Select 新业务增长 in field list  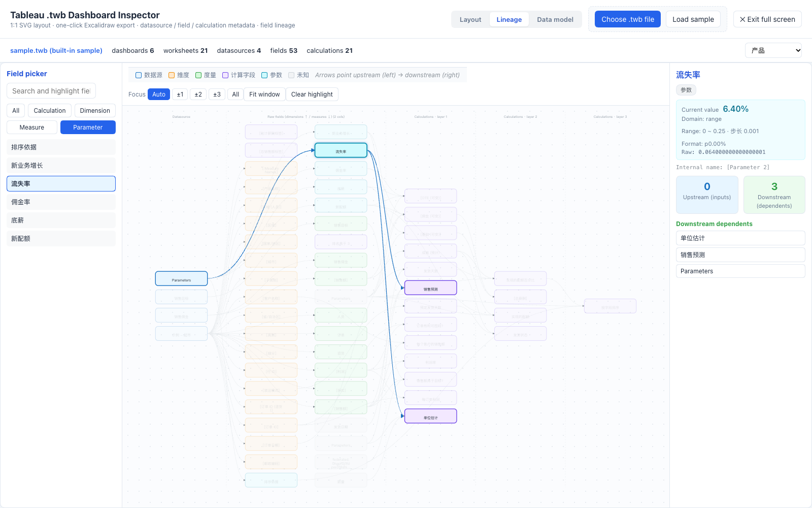(61, 166)
